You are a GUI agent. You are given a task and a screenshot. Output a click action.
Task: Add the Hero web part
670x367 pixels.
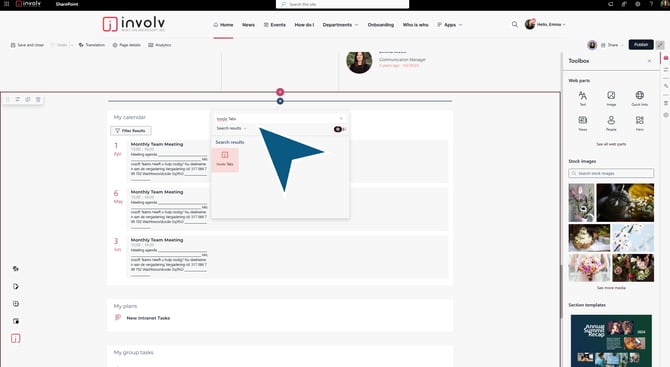[640, 123]
